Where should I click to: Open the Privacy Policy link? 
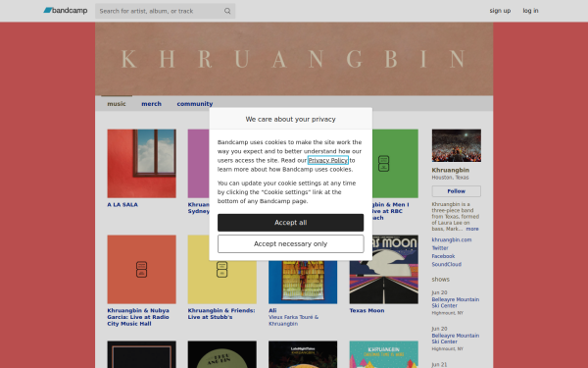327,160
